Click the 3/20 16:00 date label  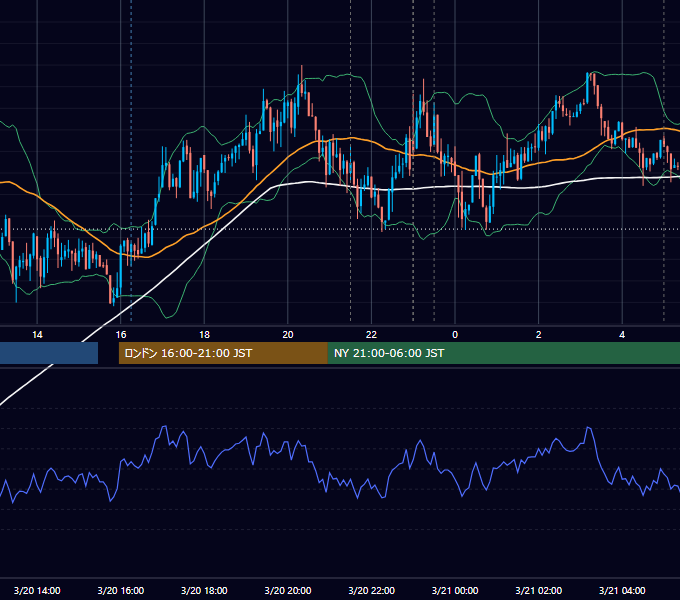121,590
